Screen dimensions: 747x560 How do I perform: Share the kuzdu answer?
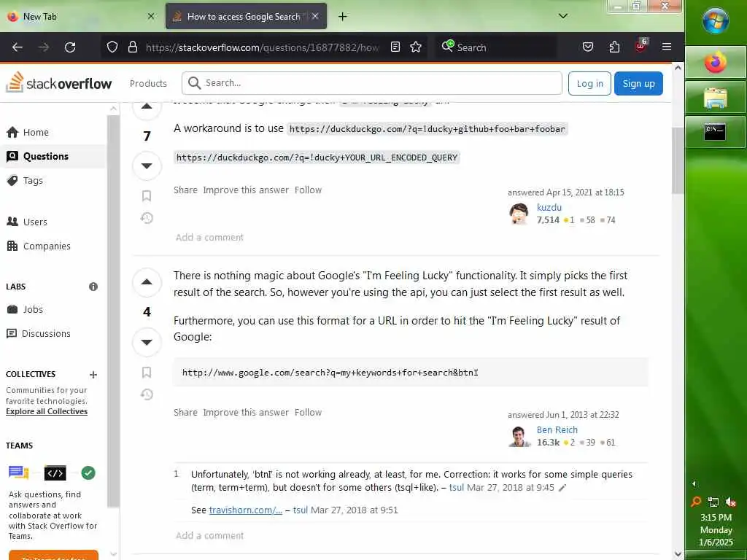point(185,190)
